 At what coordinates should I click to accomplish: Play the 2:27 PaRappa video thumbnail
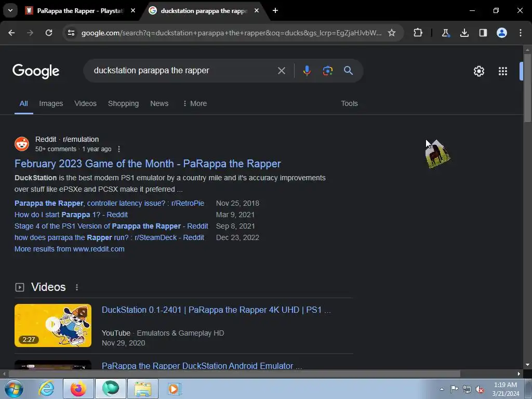(53, 325)
